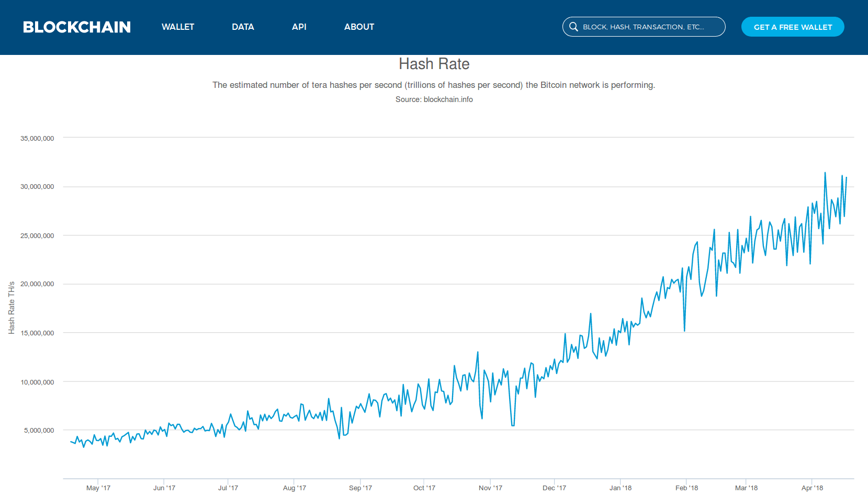Click the Hash Rate chart title
The height and width of the screenshot is (496, 868).
(x=434, y=64)
